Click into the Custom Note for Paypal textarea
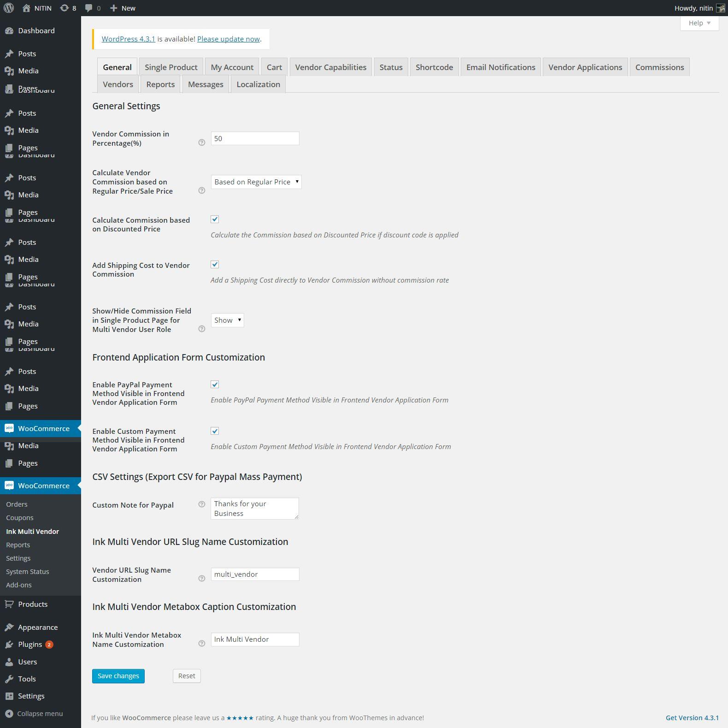 (x=255, y=509)
